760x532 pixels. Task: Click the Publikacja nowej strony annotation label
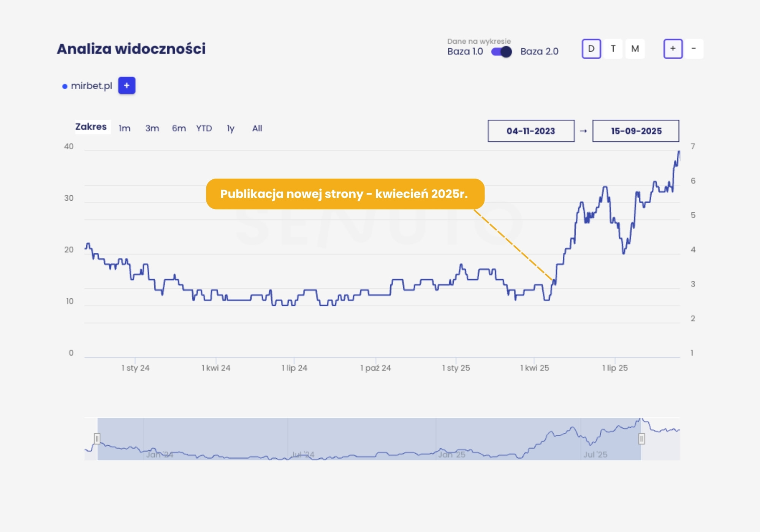[x=345, y=194]
